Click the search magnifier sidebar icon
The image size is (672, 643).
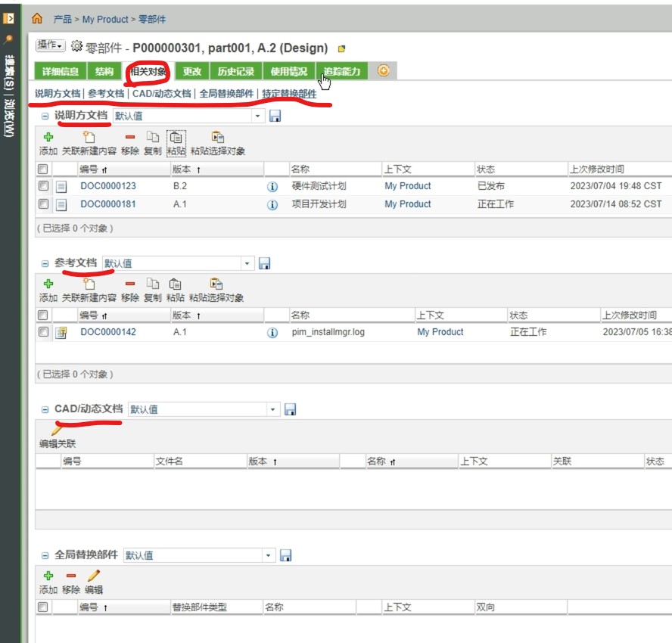click(x=8, y=39)
